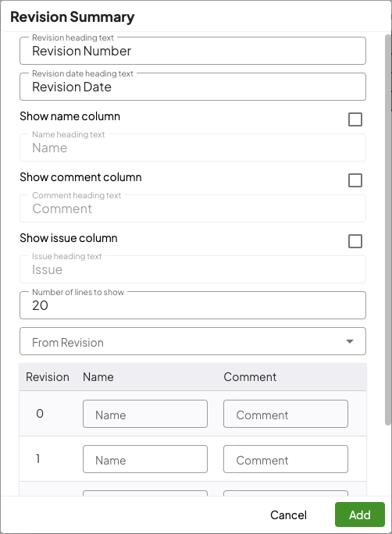392x534 pixels.
Task: Click the dialog's vertical scrollbar
Action: point(388,230)
